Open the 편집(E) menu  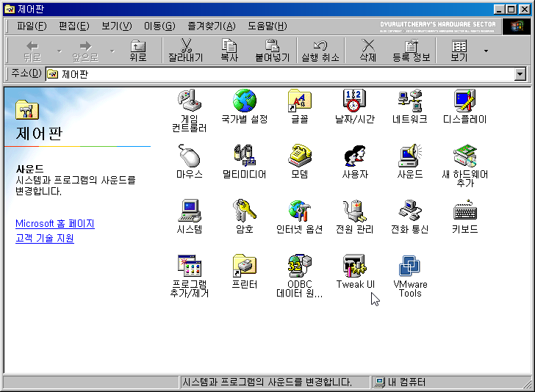[73, 26]
